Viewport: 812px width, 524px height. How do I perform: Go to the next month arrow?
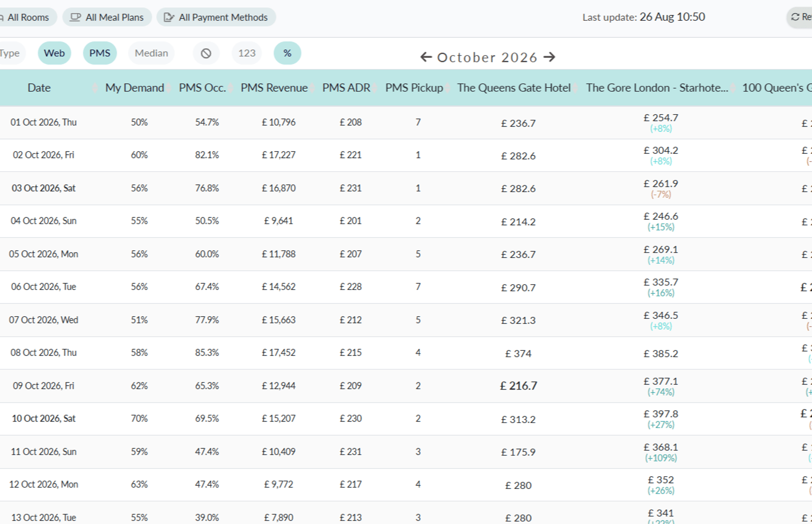[550, 57]
